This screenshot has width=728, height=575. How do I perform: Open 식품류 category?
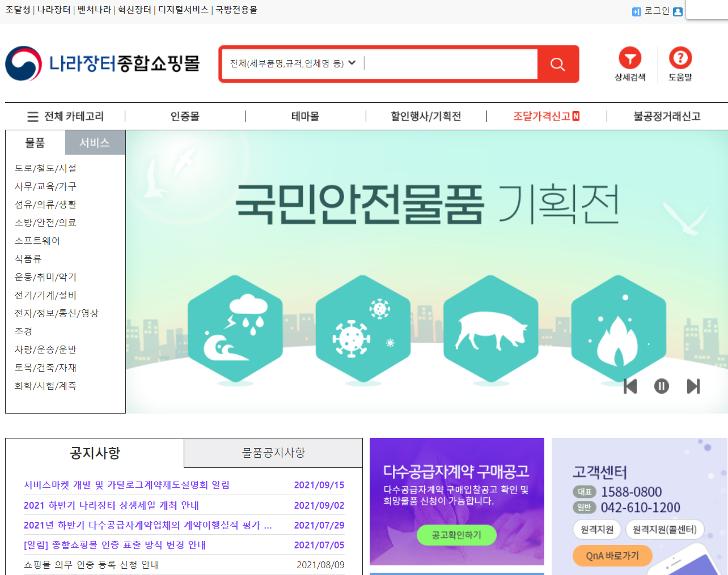click(x=28, y=259)
